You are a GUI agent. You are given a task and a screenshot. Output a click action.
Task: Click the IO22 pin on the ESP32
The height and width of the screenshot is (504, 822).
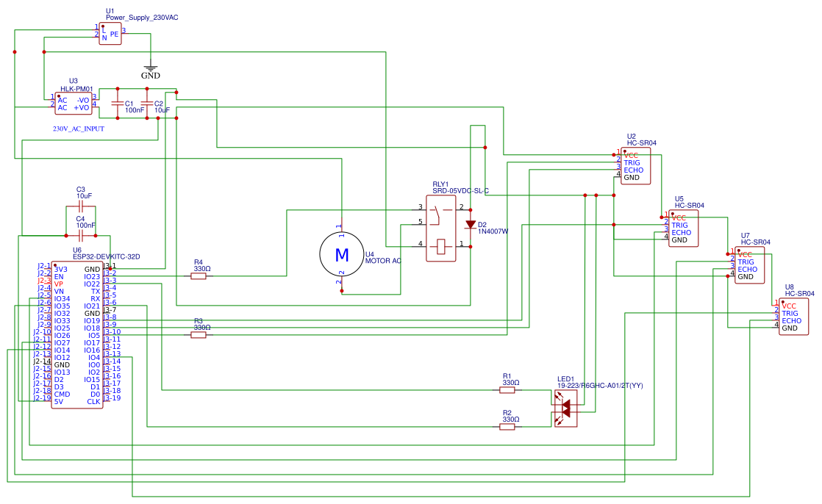tap(92, 284)
